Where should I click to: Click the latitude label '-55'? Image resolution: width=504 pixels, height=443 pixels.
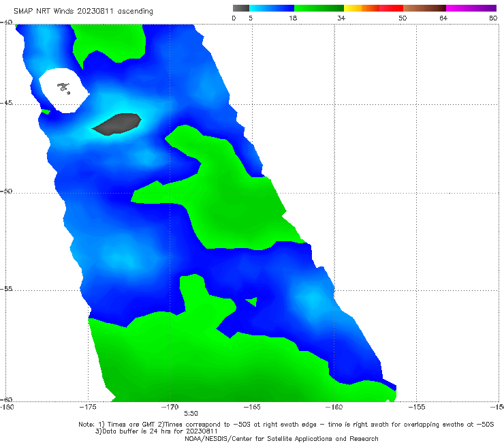pyautogui.click(x=5, y=288)
